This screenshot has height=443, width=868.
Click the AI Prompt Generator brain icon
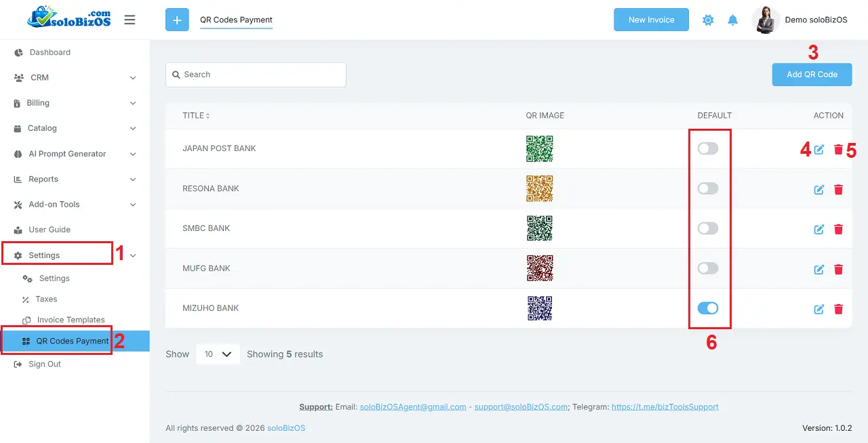tap(18, 154)
